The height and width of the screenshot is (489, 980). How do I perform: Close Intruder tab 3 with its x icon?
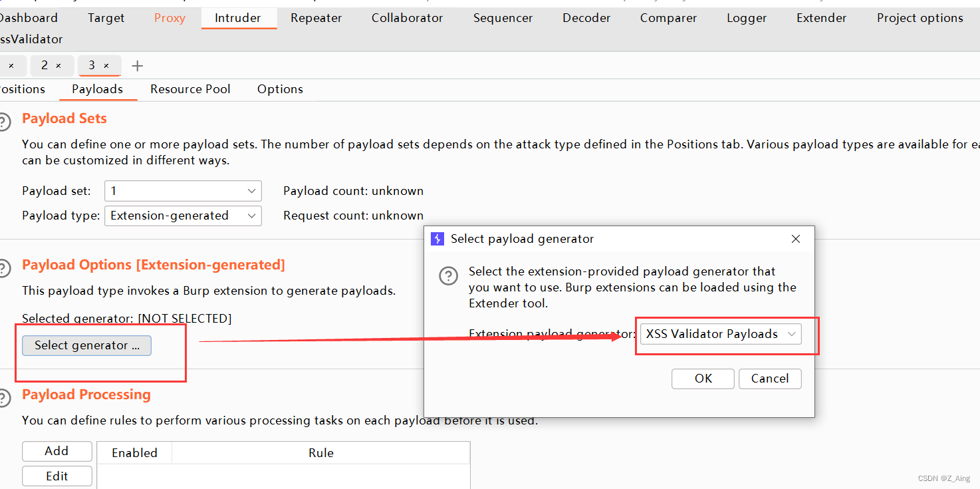[106, 66]
